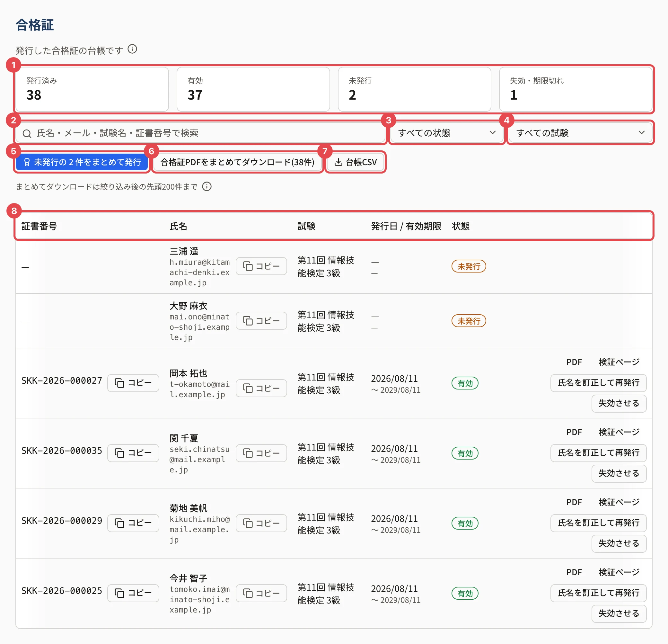Open PDF for 関 千夏's certificate
The height and width of the screenshot is (644, 668).
click(x=574, y=432)
